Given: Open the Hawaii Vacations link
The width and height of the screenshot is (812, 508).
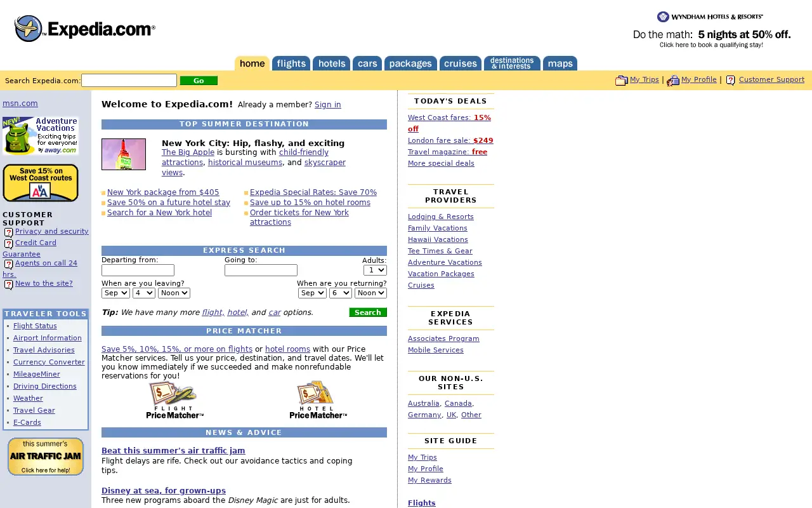Looking at the screenshot, I should [438, 239].
